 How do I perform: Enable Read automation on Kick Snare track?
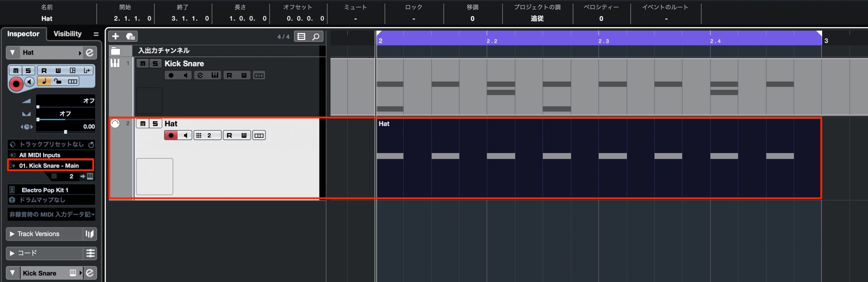[x=230, y=75]
